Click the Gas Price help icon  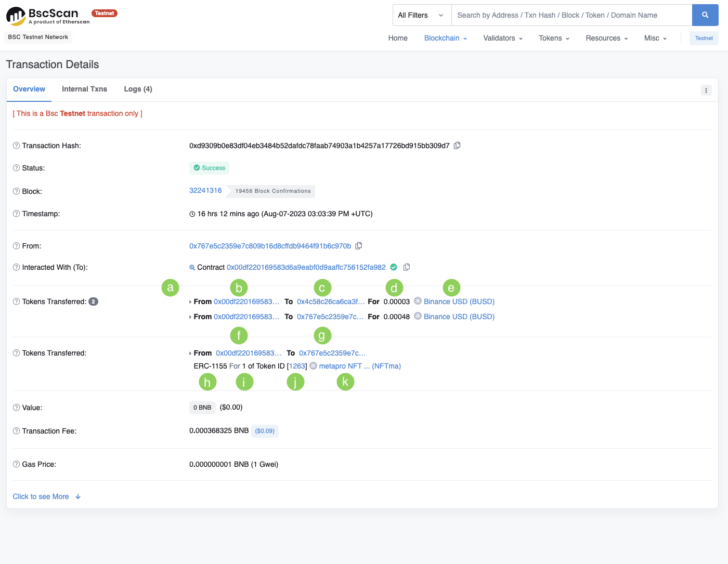(x=16, y=464)
